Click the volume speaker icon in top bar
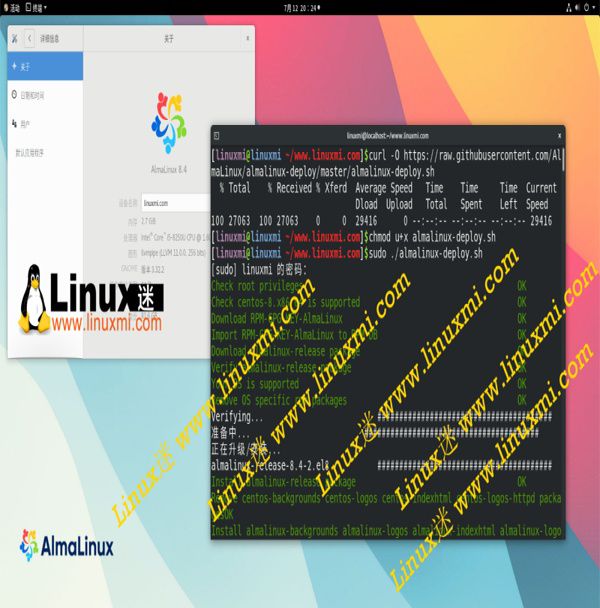The height and width of the screenshot is (608, 600). (x=577, y=7)
